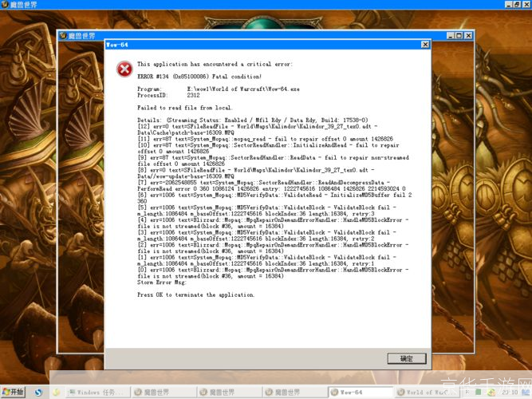This screenshot has width=532, height=399.
Task: Restore down the outer 魔兽世界 main window
Action: [517, 5]
